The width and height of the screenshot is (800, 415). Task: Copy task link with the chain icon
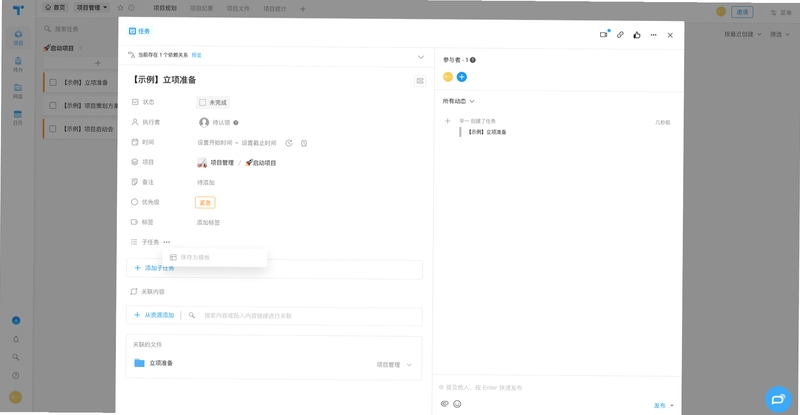coord(620,35)
